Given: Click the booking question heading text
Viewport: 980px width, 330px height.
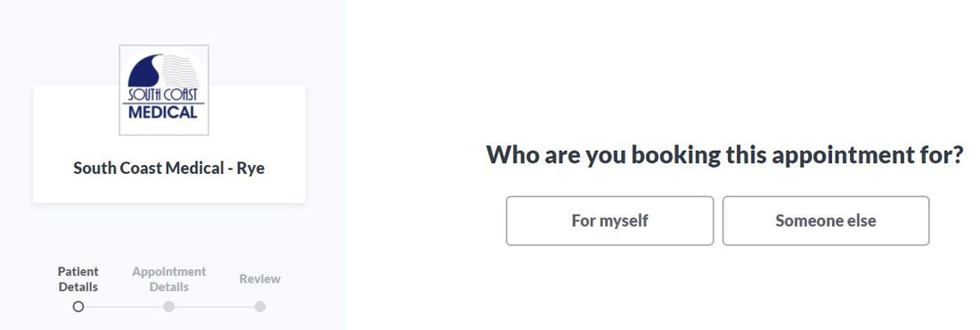Looking at the screenshot, I should coord(725,154).
